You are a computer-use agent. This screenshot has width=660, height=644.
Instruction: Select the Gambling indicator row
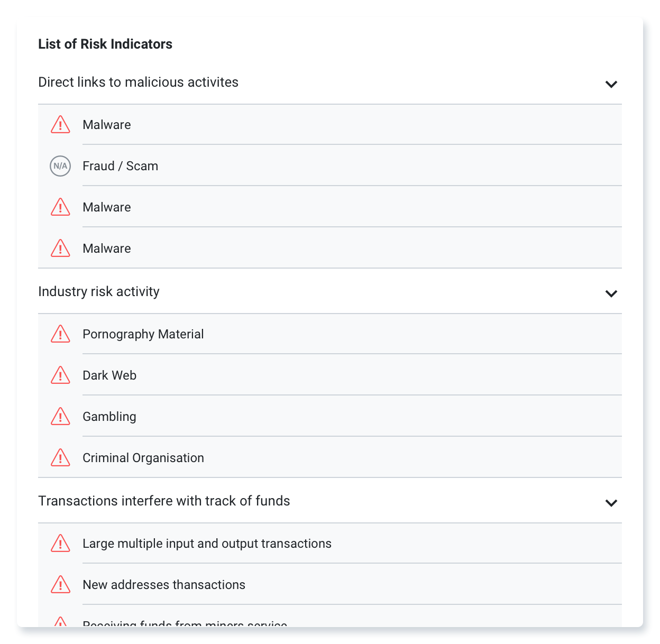330,417
